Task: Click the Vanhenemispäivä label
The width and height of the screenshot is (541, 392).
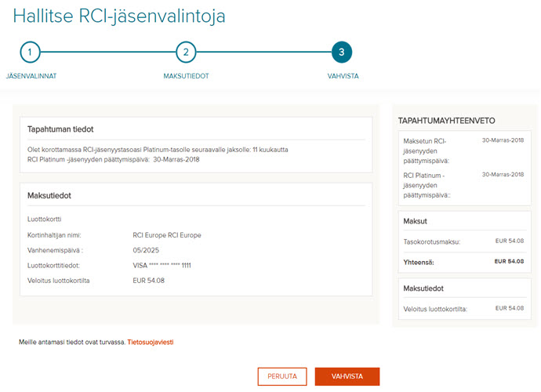Action: click(55, 251)
